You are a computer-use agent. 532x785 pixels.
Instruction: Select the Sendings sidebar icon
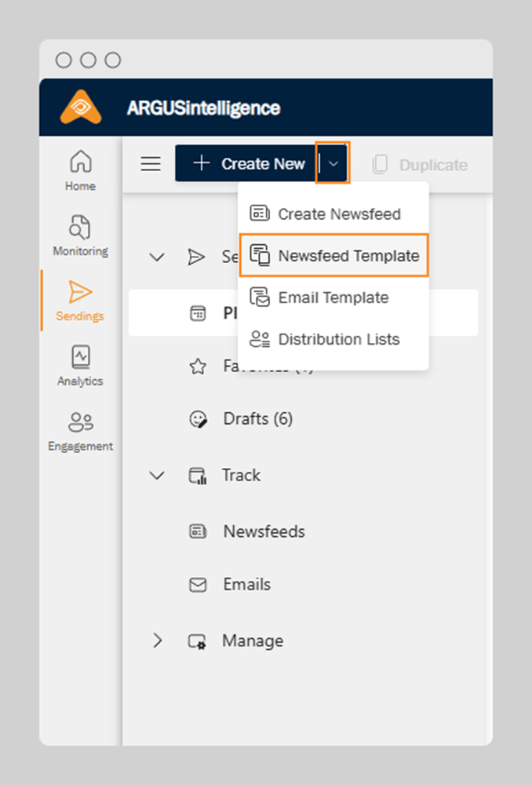[x=80, y=301]
